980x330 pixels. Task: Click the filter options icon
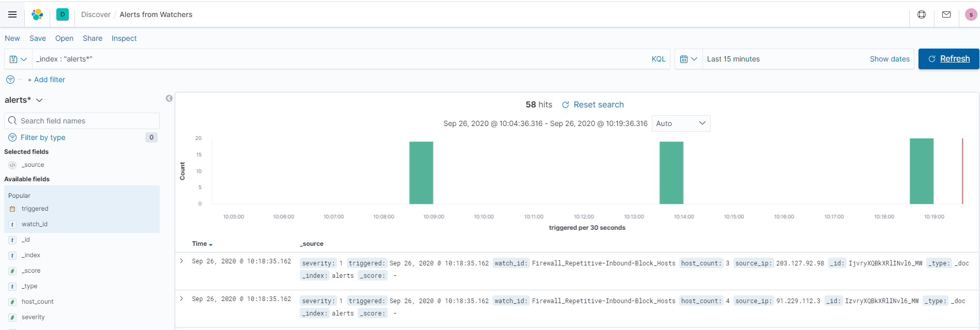[10, 80]
